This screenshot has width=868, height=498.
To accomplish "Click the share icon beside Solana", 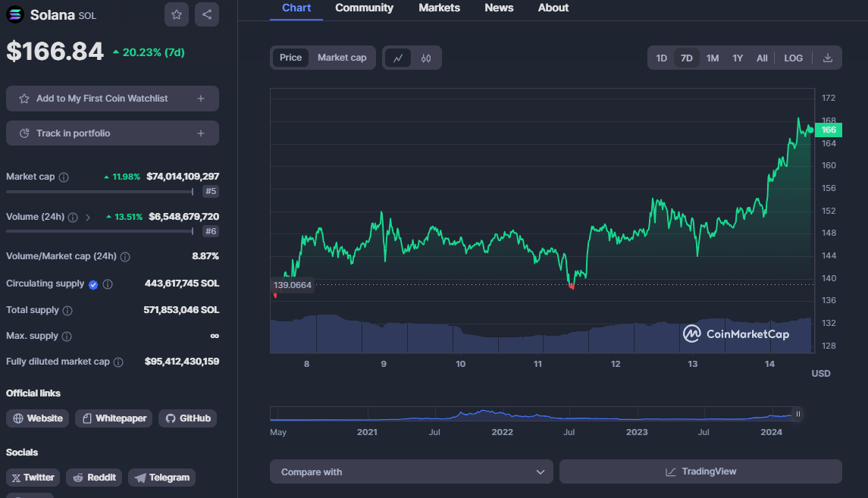I will click(207, 14).
